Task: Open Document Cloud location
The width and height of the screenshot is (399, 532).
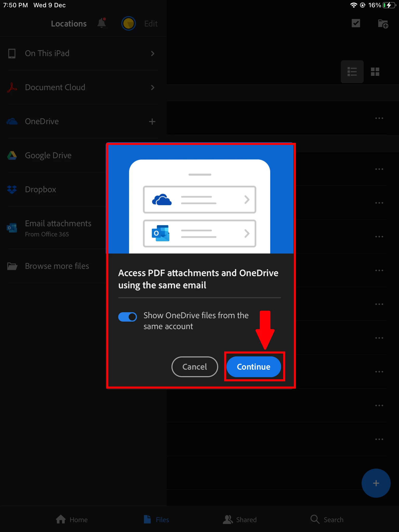Action: tap(83, 87)
